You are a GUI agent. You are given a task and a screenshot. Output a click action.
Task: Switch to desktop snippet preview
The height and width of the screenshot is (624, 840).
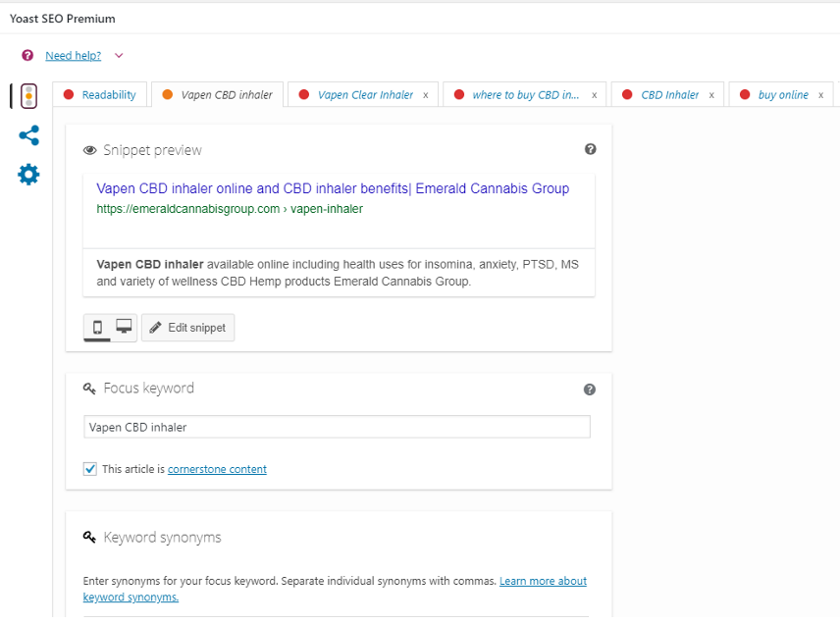[x=124, y=327]
